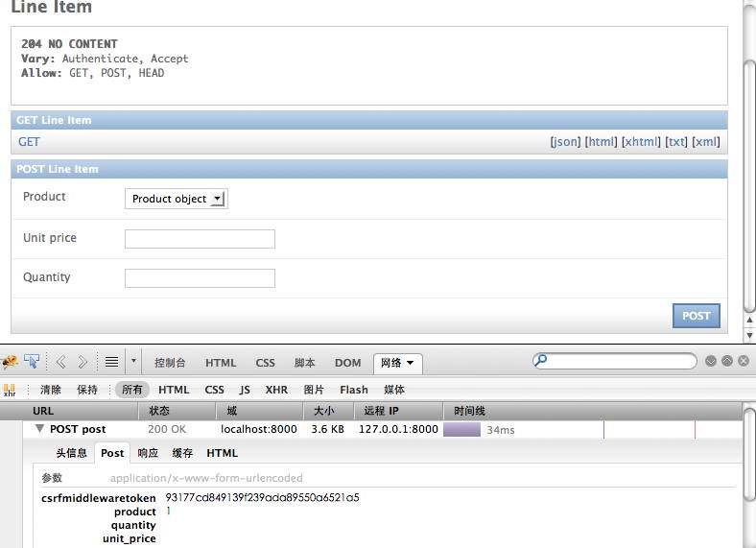Image resolution: width=756 pixels, height=548 pixels.
Task: Sort by 域 column header
Action: point(259,411)
